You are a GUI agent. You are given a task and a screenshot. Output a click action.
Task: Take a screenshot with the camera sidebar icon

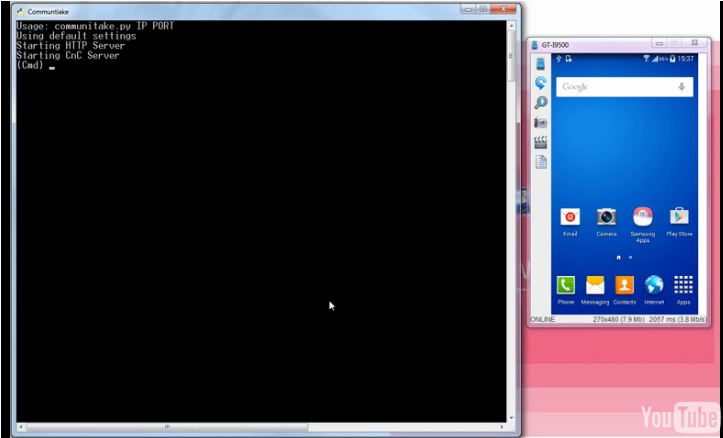[540, 122]
